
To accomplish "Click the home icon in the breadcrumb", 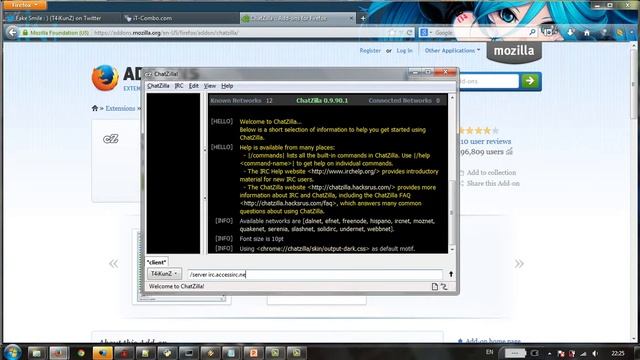I will pyautogui.click(x=95, y=108).
